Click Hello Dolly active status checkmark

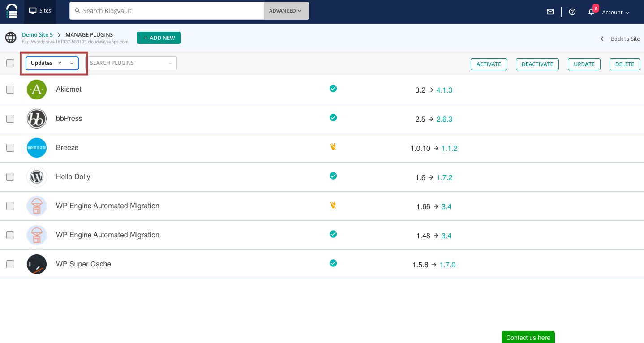point(333,176)
